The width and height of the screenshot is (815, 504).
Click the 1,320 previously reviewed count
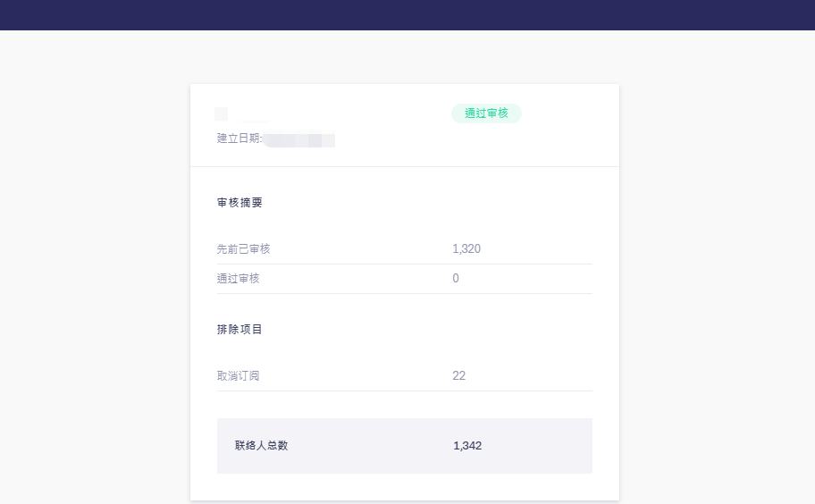pos(466,249)
